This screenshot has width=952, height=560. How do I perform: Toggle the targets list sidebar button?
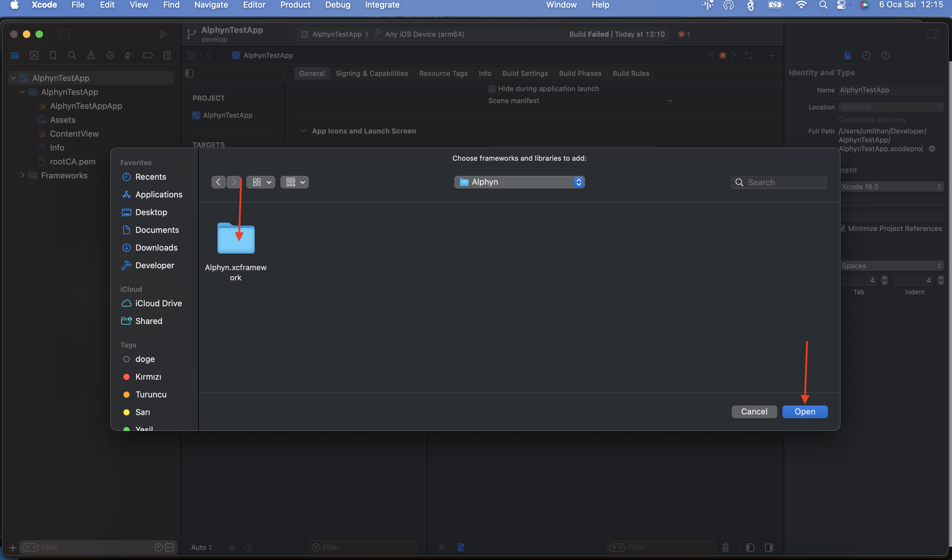189,73
